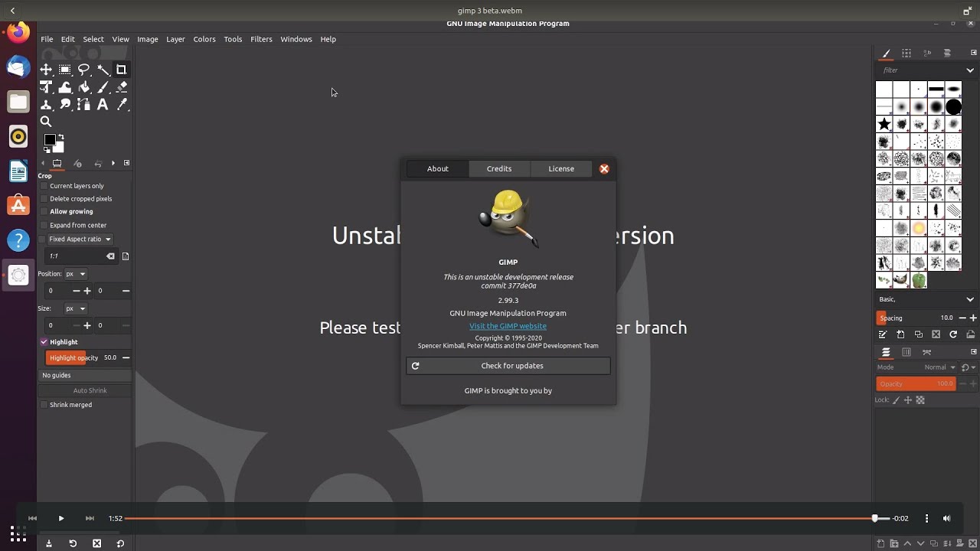
Task: Toggle the Allow growing checkbox
Action: (x=44, y=212)
